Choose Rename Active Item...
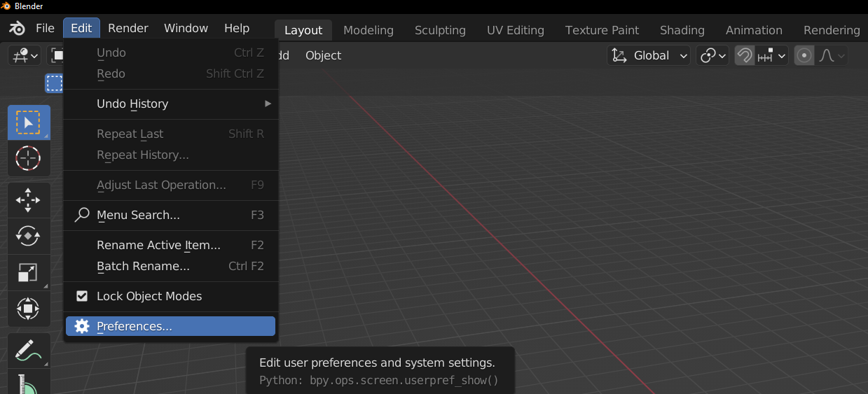Screen dimensions: 868x394 pyautogui.click(x=170, y=245)
